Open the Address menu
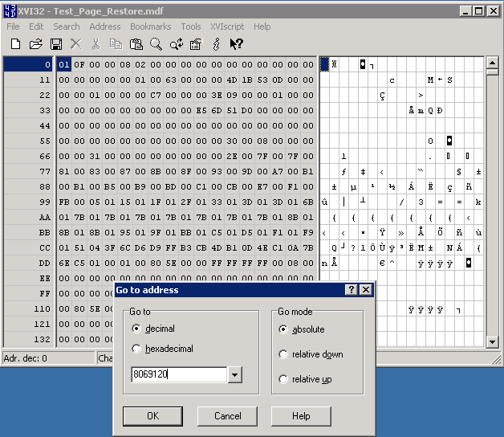Image resolution: width=504 pixels, height=437 pixels. pos(104,27)
